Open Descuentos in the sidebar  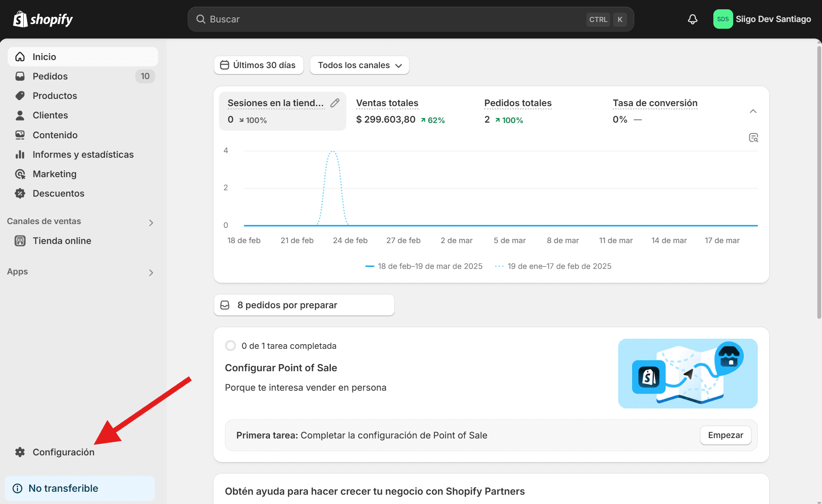tap(83, 193)
